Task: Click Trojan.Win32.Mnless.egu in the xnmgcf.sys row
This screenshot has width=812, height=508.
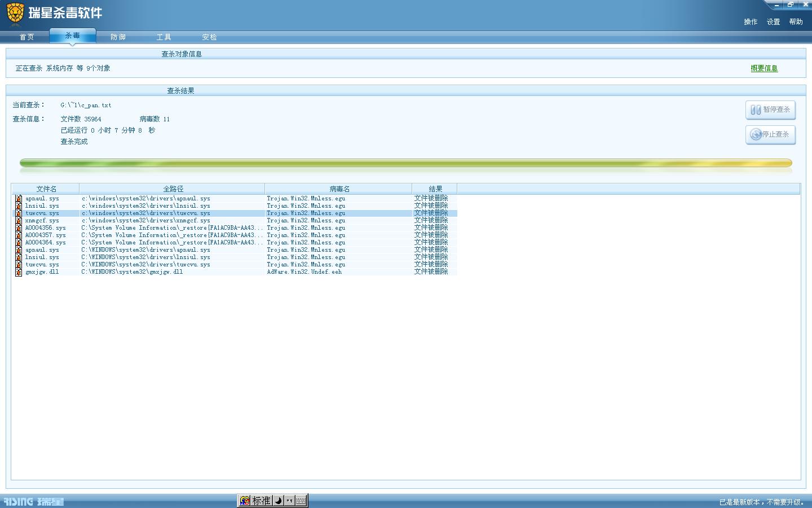Action: [306, 221]
